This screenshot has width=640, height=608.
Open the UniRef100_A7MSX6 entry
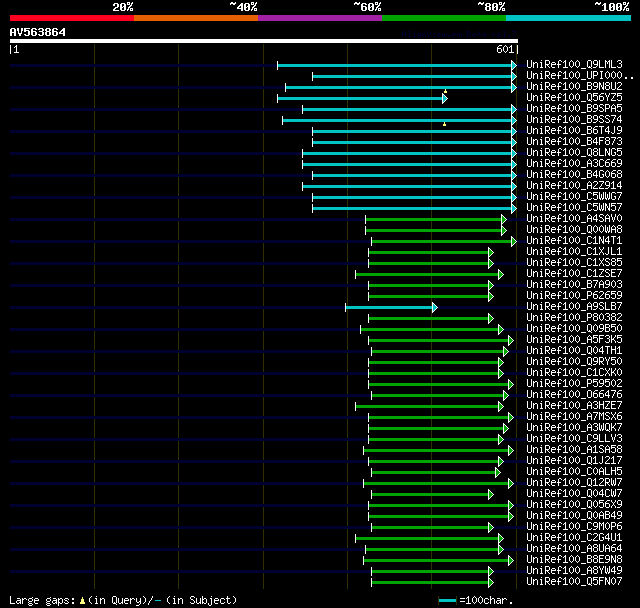click(574, 417)
